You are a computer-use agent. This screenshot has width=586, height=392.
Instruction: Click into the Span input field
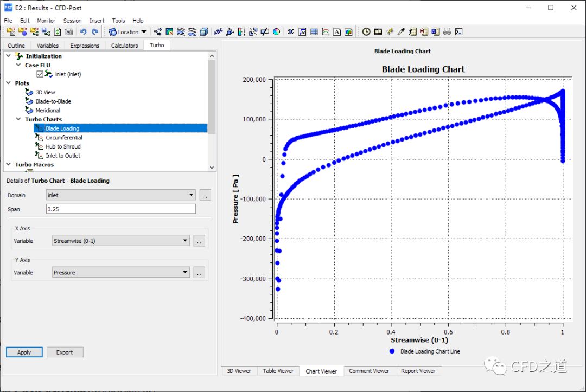coord(121,209)
